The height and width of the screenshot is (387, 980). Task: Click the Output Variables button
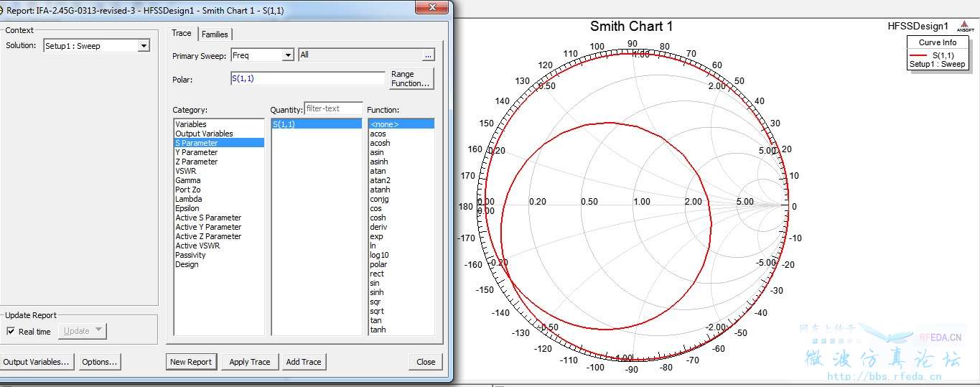click(x=36, y=362)
